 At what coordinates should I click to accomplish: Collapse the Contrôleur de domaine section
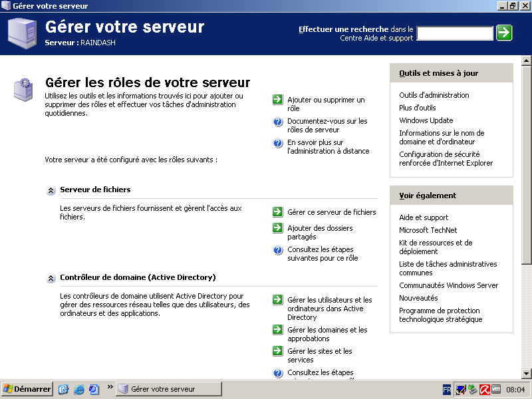tap(51, 278)
